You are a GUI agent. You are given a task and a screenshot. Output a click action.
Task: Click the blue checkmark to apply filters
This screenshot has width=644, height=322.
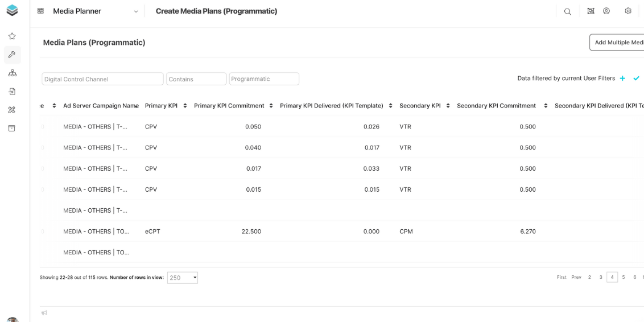click(x=636, y=79)
